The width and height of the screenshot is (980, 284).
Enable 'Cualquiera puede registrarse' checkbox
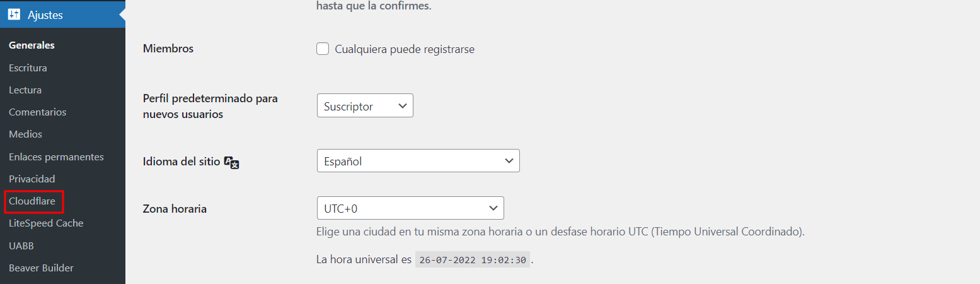point(323,49)
